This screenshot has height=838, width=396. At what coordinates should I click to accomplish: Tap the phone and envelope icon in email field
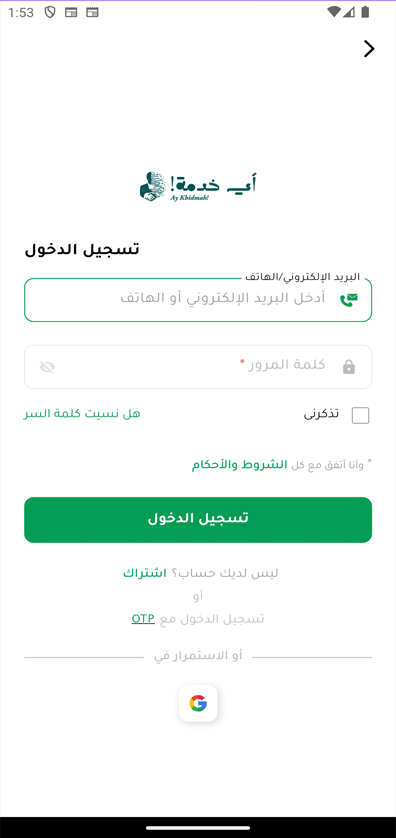click(348, 300)
